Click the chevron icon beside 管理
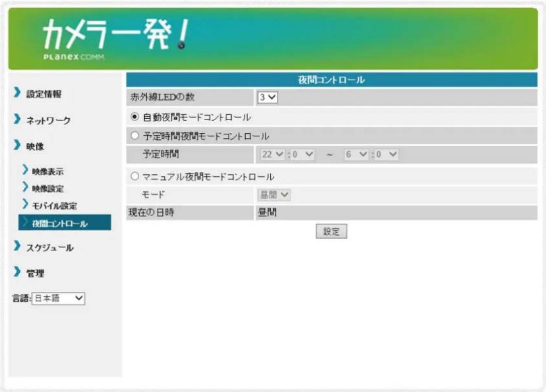The height and width of the screenshot is (392, 546). 17,271
